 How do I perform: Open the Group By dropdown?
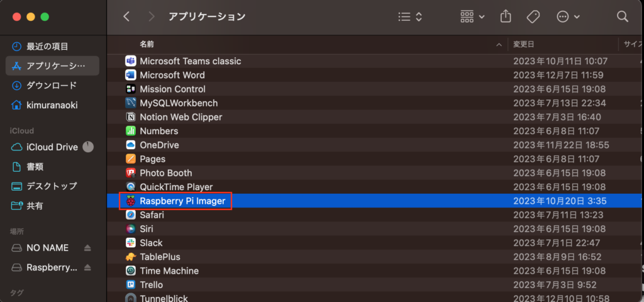[472, 16]
